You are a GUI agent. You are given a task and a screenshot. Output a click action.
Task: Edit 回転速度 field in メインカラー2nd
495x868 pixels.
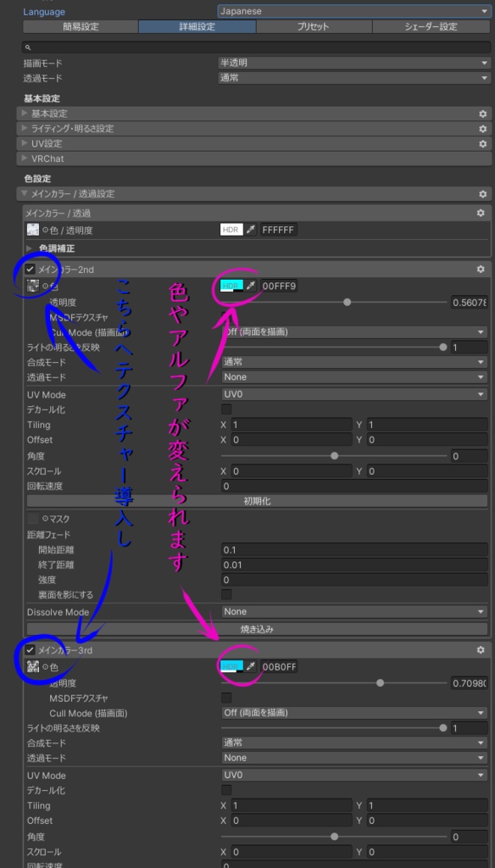click(354, 486)
